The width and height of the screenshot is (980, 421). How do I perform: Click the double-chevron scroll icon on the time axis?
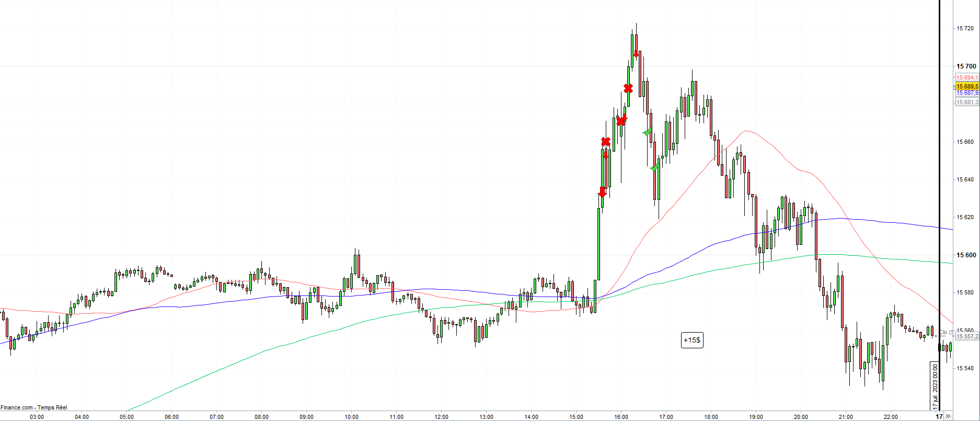click(x=948, y=416)
